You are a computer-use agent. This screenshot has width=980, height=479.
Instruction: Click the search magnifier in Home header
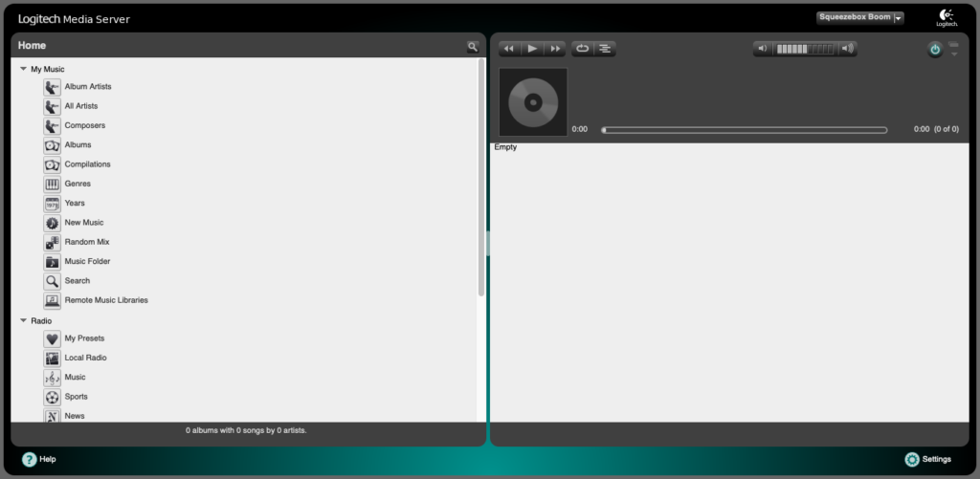(472, 46)
